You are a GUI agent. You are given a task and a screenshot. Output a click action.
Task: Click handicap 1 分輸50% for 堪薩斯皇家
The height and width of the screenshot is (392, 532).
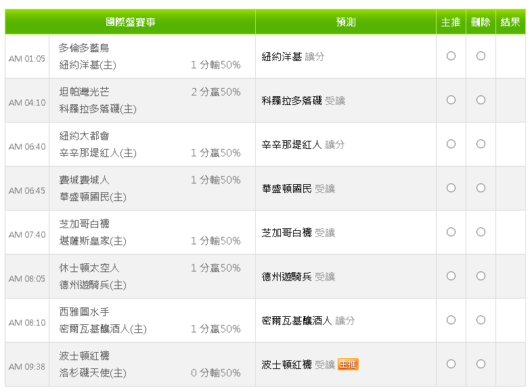216,241
